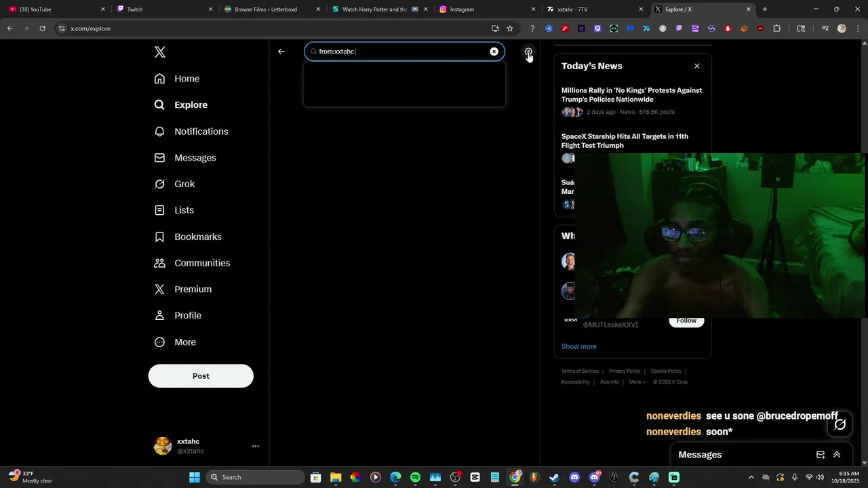Open Home in the X sidebar

coord(177,79)
